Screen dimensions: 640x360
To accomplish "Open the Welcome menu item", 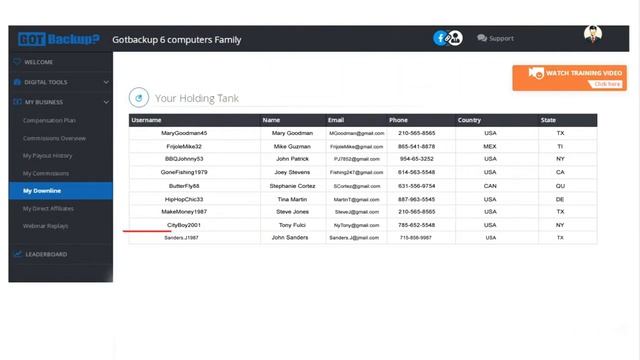I will tap(38, 62).
